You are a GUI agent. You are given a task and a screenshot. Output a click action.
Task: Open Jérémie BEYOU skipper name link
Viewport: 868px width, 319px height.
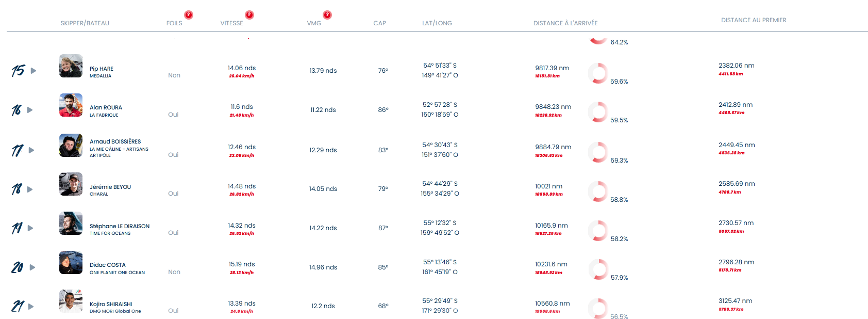tap(110, 187)
